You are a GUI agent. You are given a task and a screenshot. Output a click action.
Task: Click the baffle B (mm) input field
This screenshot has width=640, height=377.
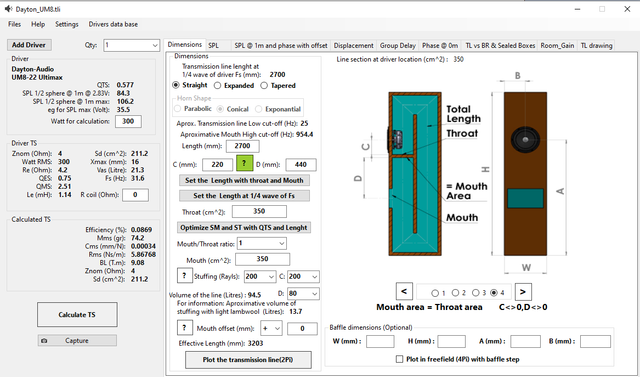point(596,342)
